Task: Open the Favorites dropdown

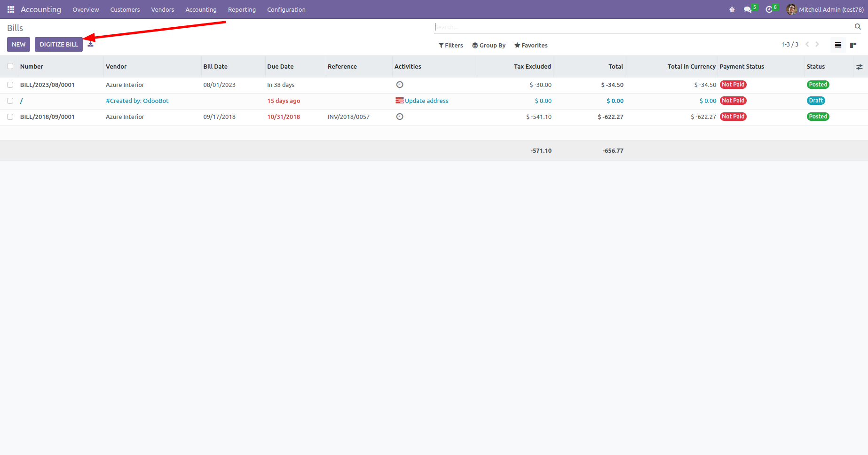Action: click(531, 46)
